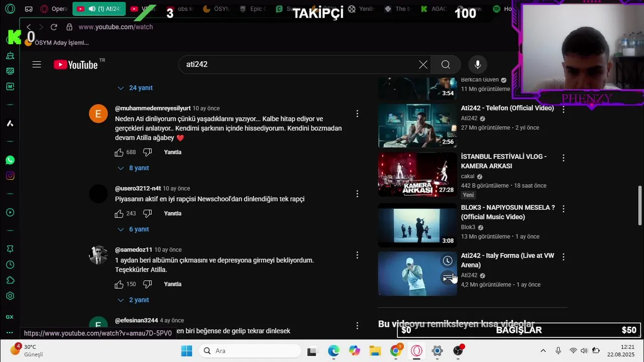This screenshot has height=362, width=644.
Task: Go to the YouTube home logo
Action: point(76,64)
